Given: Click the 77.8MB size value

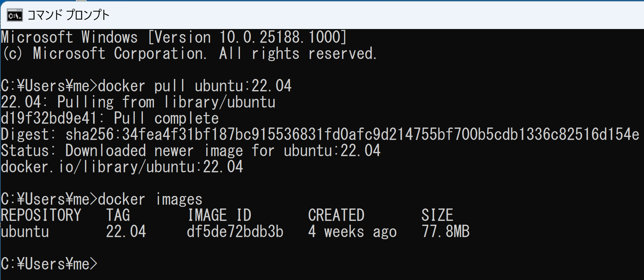Looking at the screenshot, I should (446, 231).
